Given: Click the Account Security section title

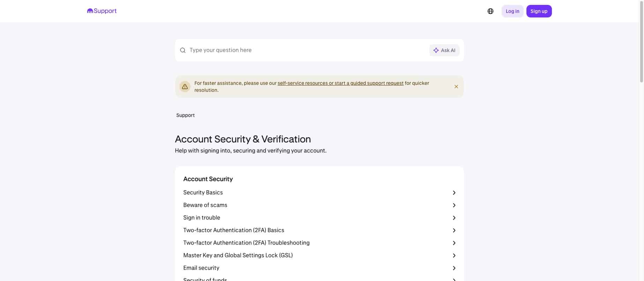Looking at the screenshot, I should coord(208,179).
